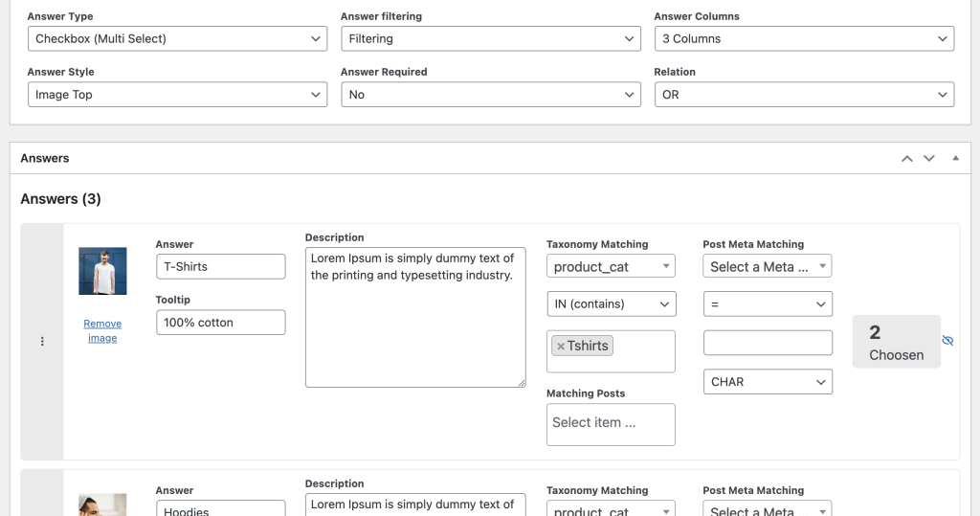This screenshot has height=516, width=980.
Task: Grab the T-Shirts answer drag handle dots
Action: (x=42, y=341)
